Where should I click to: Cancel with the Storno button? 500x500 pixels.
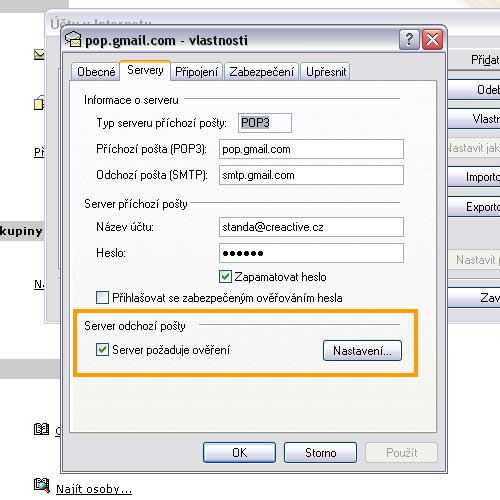[x=320, y=452]
